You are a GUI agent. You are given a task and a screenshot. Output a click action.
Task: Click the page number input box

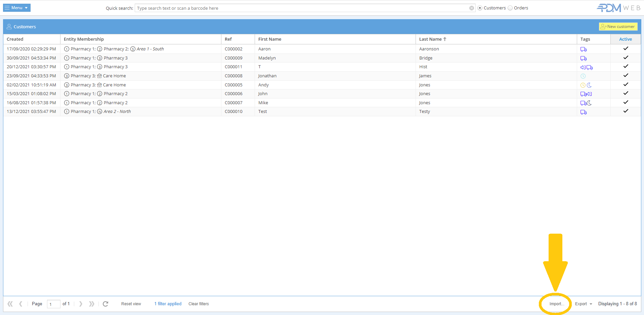[53, 304]
